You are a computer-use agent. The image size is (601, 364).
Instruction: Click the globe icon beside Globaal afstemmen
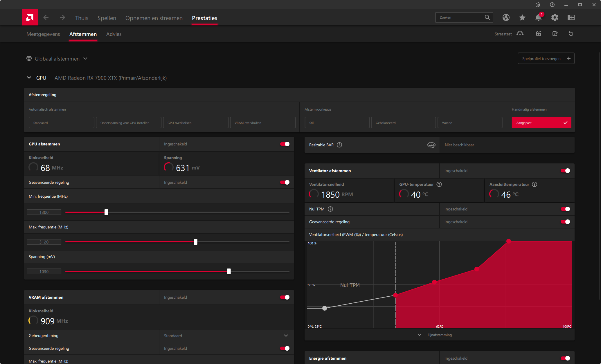pos(29,58)
